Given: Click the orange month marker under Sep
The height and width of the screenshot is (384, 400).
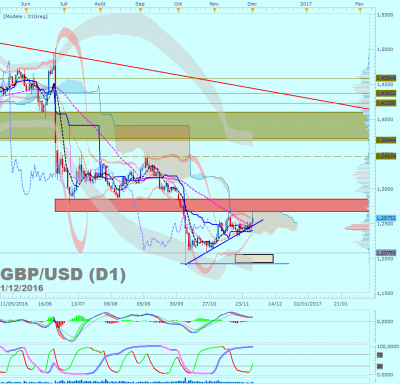Looking at the screenshot, I should (x=141, y=10).
